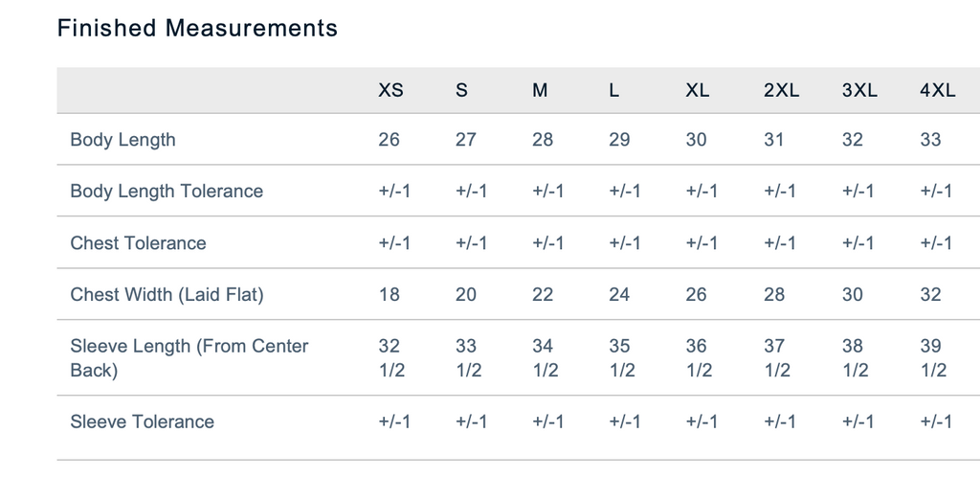The width and height of the screenshot is (980, 478).
Task: Click the M size column header
Action: pos(540,91)
